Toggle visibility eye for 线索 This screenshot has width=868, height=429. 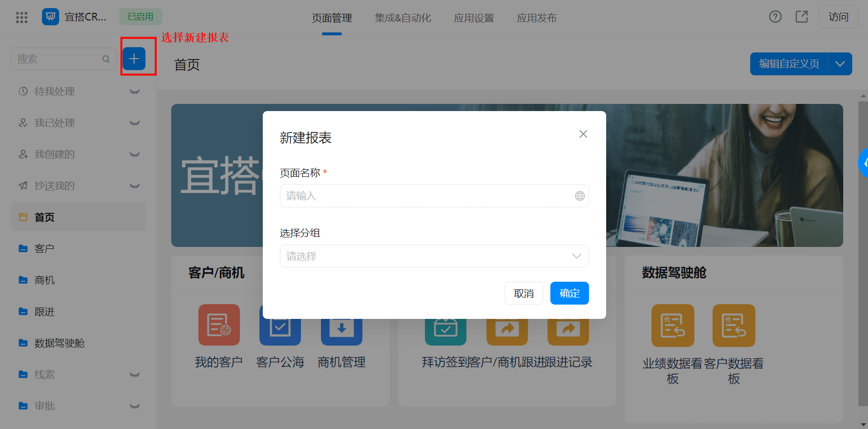(134, 375)
